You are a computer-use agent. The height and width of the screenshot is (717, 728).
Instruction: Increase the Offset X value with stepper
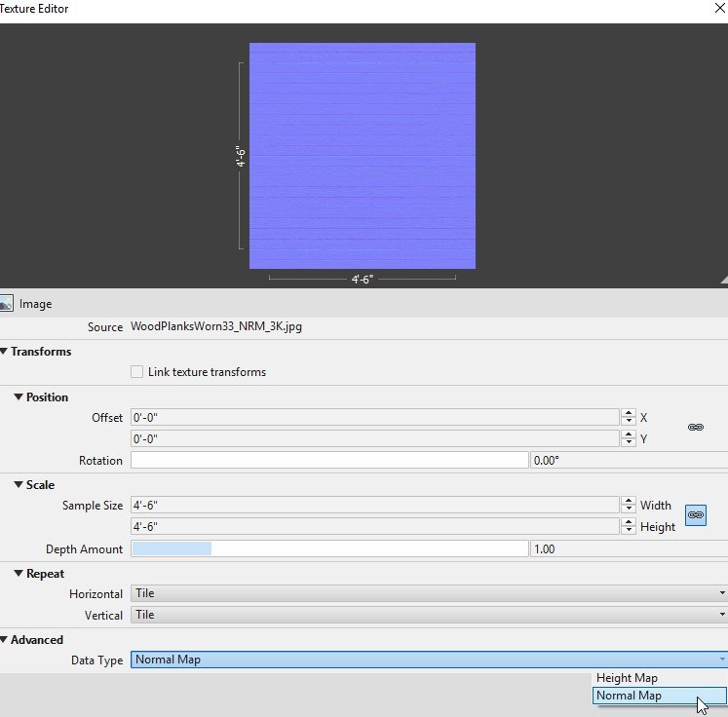629,413
